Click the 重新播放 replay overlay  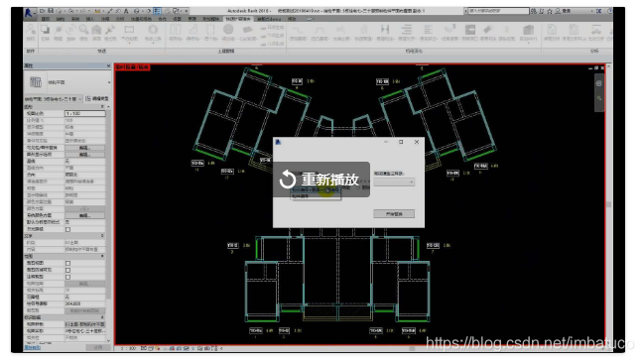(322, 180)
